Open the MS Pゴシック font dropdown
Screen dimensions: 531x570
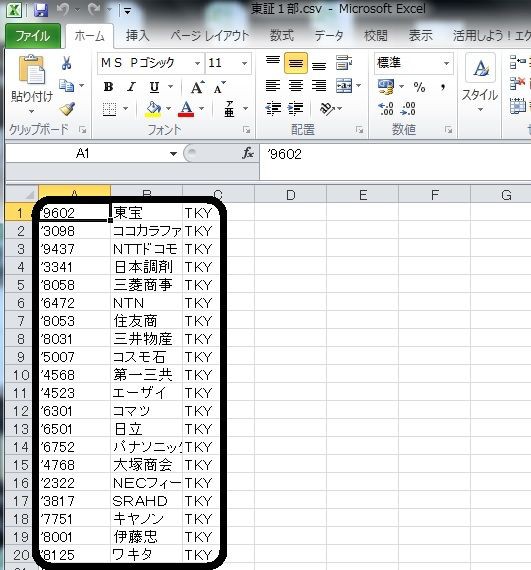pyautogui.click(x=197, y=63)
